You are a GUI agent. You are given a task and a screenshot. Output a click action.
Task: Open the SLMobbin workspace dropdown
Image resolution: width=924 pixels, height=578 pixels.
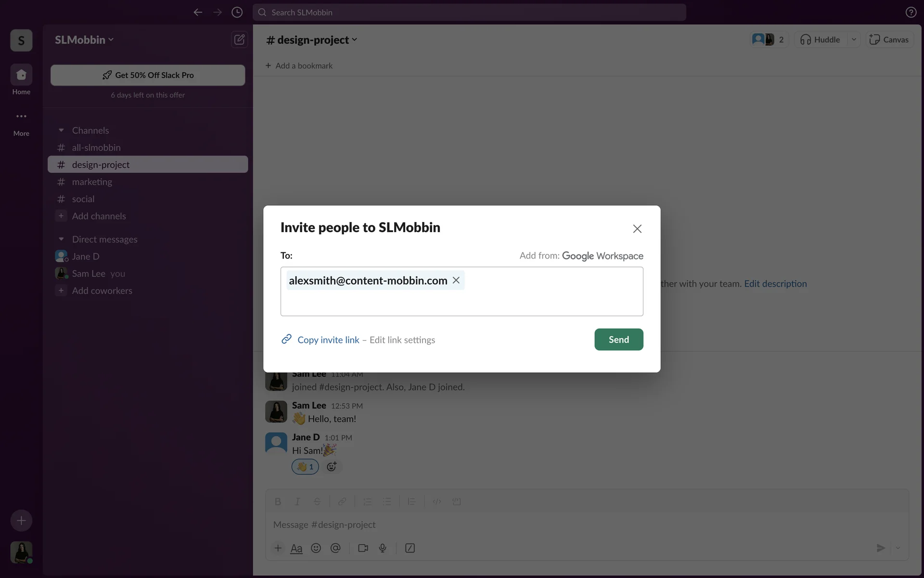(x=84, y=40)
